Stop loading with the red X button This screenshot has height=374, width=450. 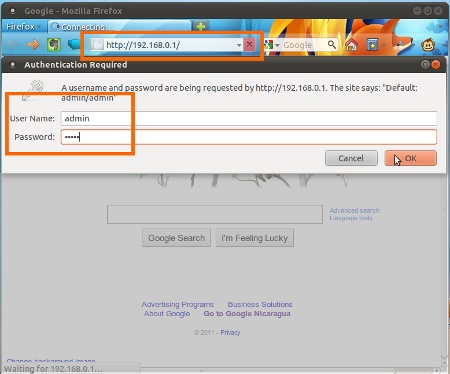(x=249, y=44)
